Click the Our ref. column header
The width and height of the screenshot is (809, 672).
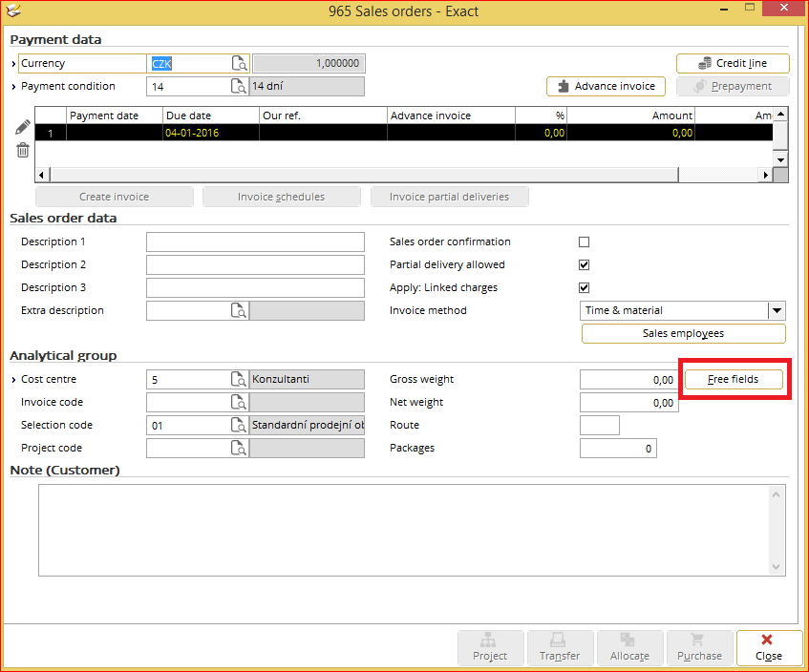(x=323, y=115)
